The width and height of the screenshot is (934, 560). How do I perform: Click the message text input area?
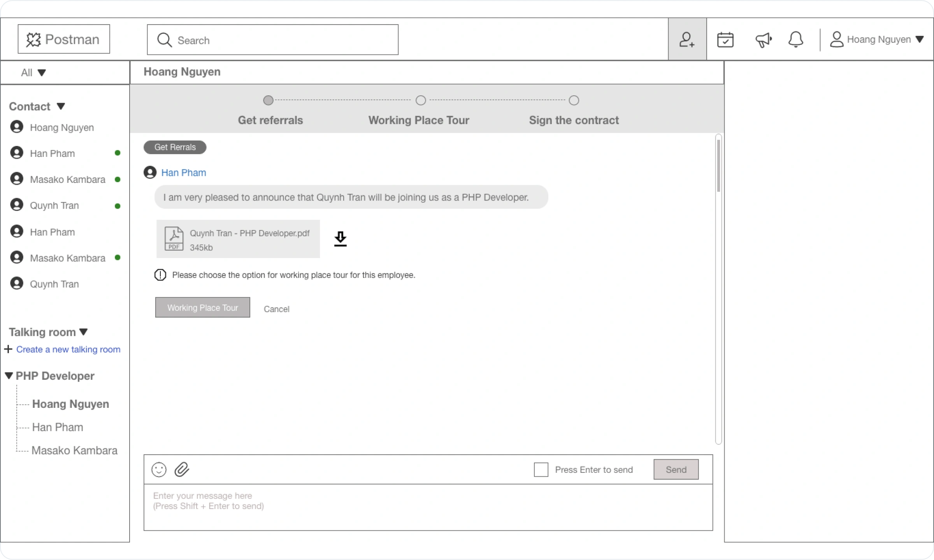(428, 507)
